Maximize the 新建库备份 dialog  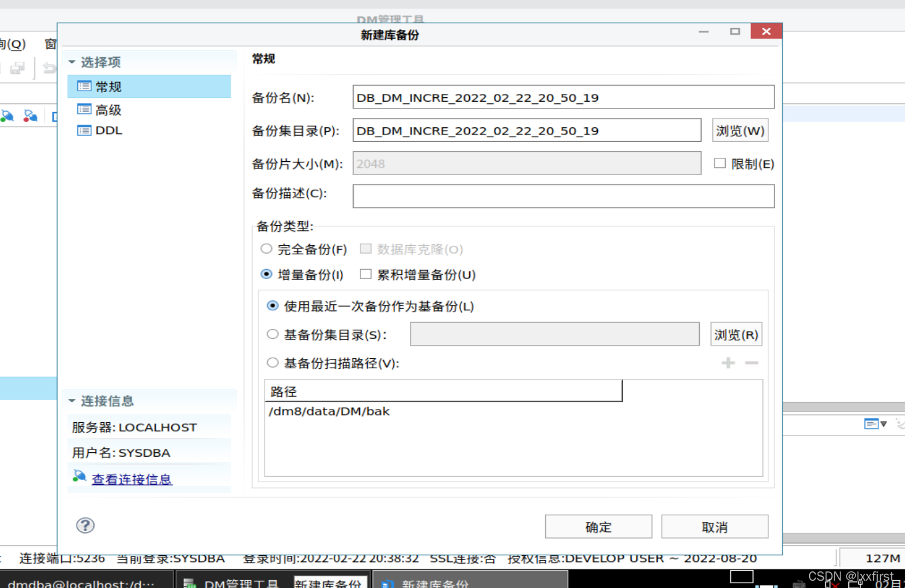point(735,32)
